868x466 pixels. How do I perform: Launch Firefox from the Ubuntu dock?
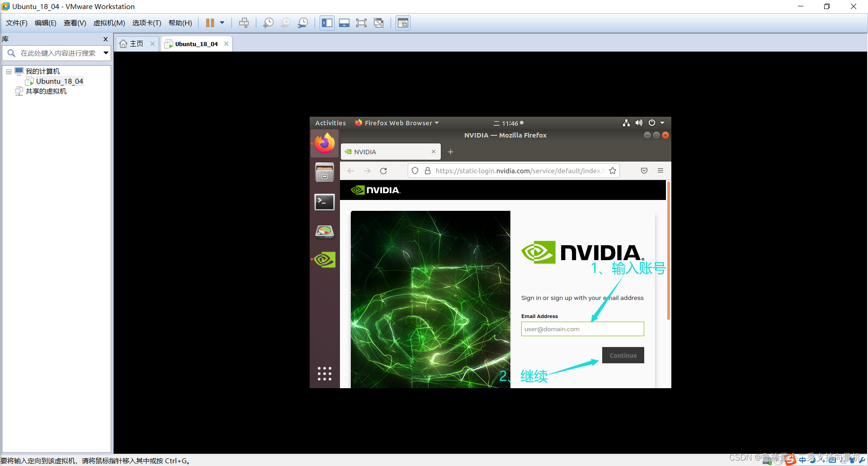[325, 143]
